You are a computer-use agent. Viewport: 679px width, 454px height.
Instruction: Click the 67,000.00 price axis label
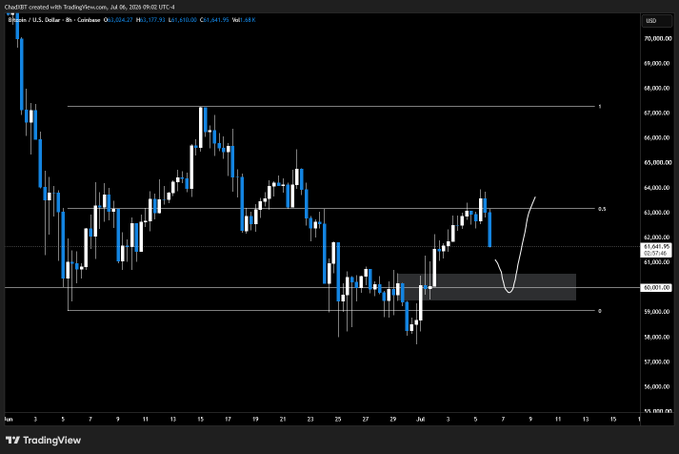pyautogui.click(x=658, y=113)
